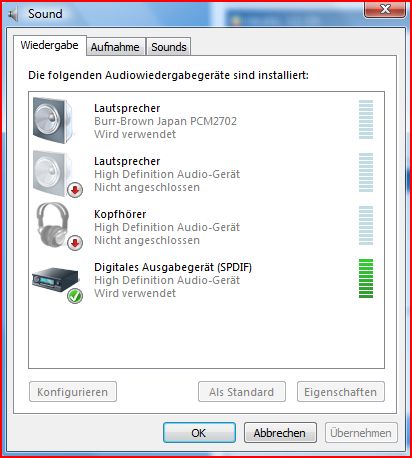Click the red not-connected badge on Kopfhörer
The height and width of the screenshot is (458, 412).
(x=75, y=243)
